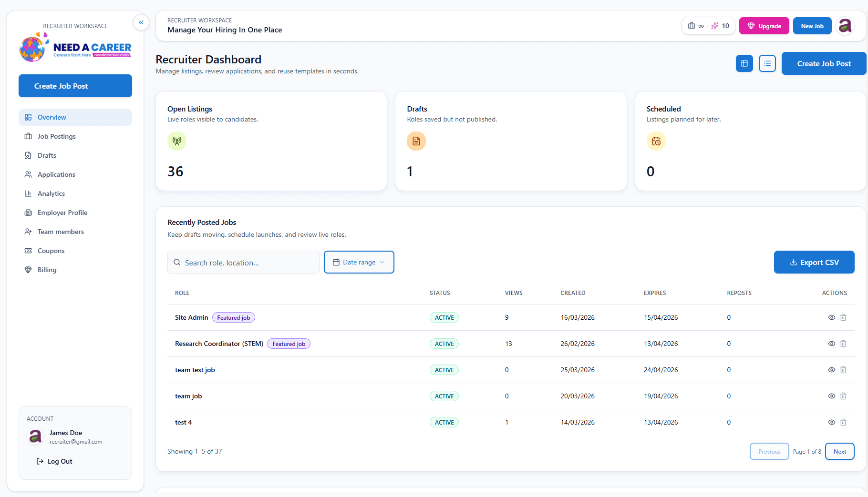Preview Site Admin listing with the eye icon
Image resolution: width=868 pixels, height=497 pixels.
[832, 317]
